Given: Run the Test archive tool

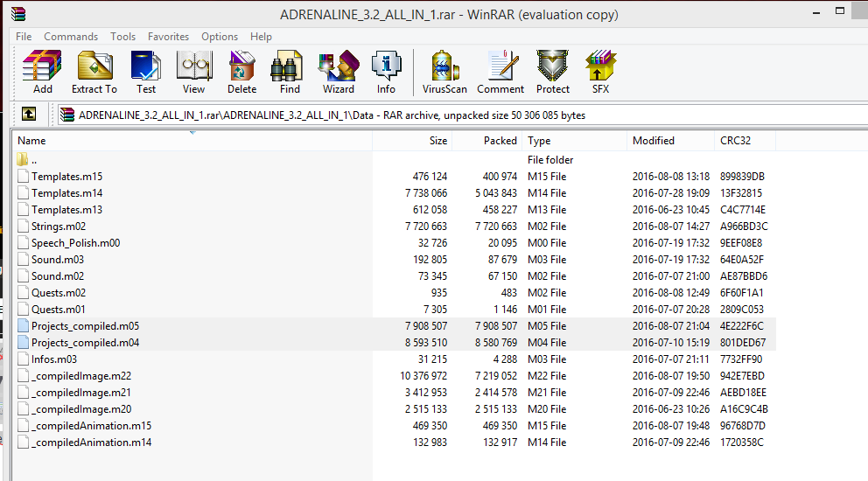Looking at the screenshot, I should tap(146, 72).
